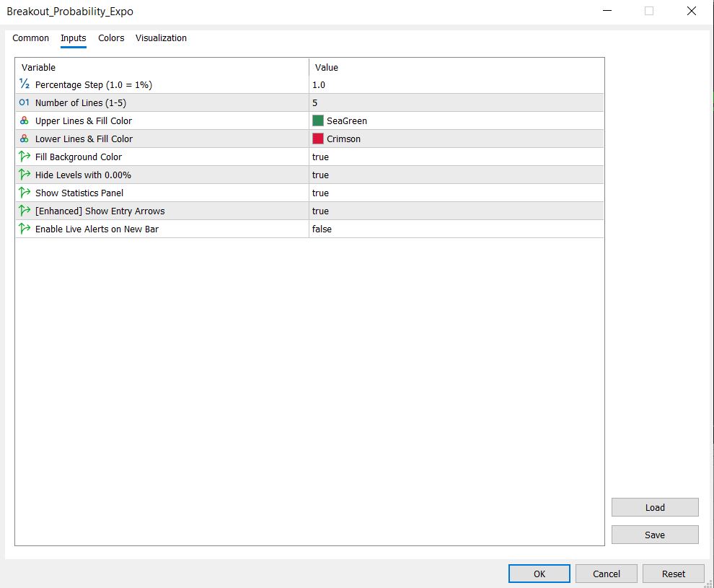Open the Visualization tab
The image size is (714, 588).
point(161,38)
